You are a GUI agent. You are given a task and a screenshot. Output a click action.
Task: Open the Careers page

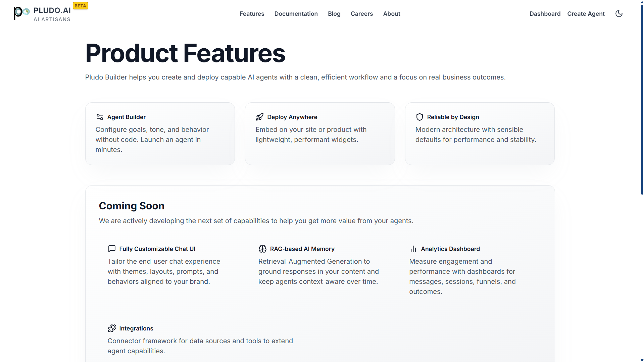[x=361, y=14]
